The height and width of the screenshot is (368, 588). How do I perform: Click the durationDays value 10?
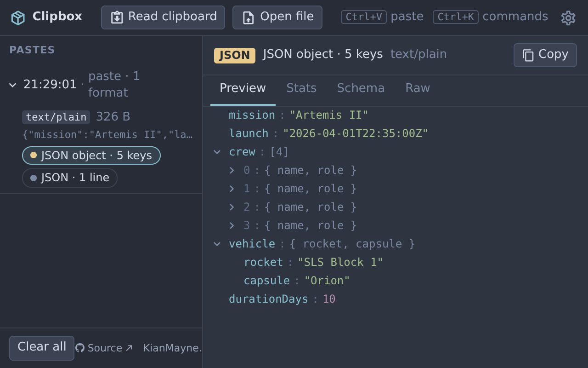tap(329, 299)
